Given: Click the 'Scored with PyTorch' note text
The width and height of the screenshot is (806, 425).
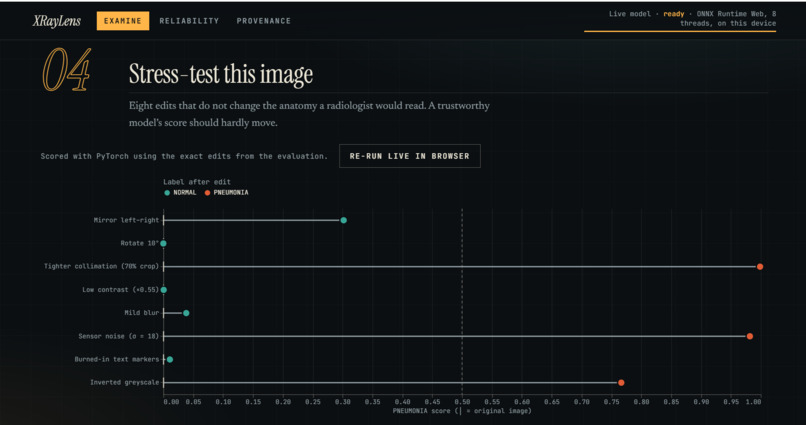Looking at the screenshot, I should (x=184, y=156).
